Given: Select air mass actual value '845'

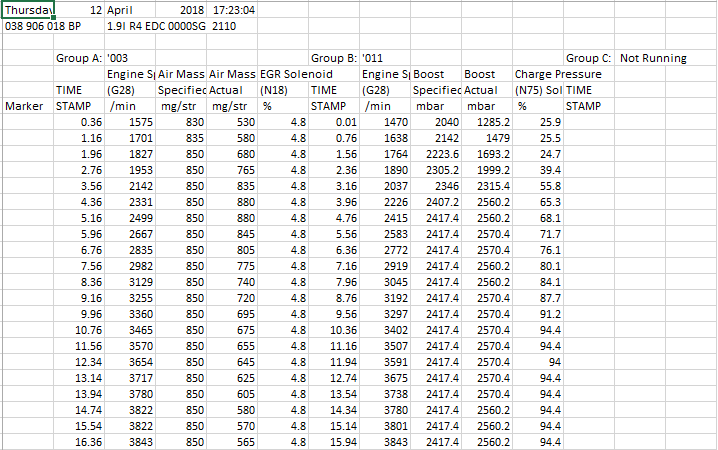Looking at the screenshot, I should 232,234.
